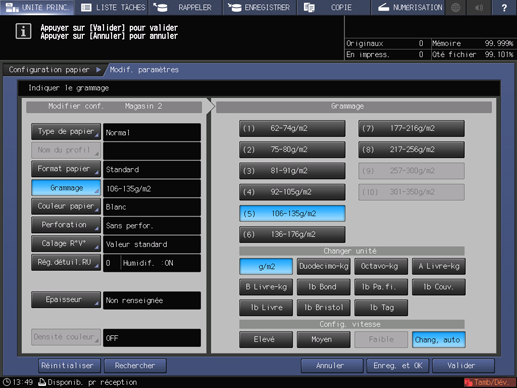
Task: Click the Non renseignée thickness field
Action: (152, 300)
